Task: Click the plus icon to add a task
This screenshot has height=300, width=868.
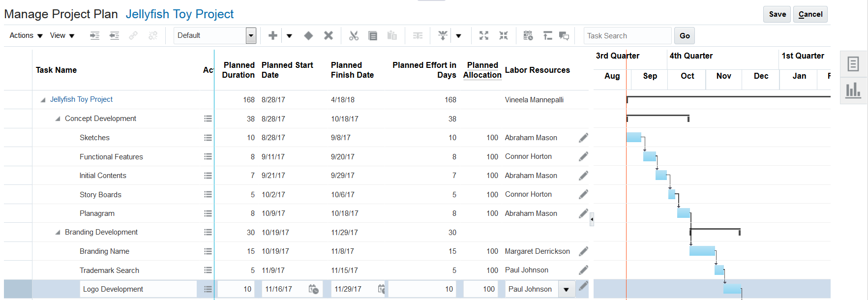Action: pos(273,35)
